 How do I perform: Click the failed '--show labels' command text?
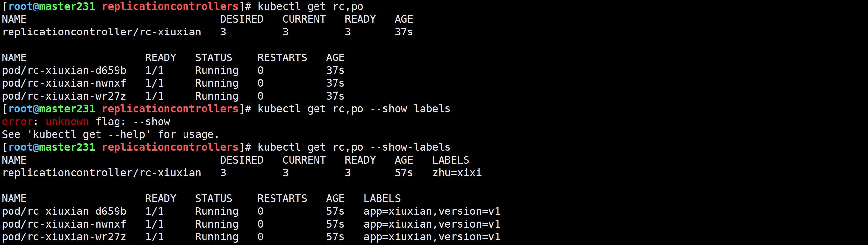coord(410,109)
